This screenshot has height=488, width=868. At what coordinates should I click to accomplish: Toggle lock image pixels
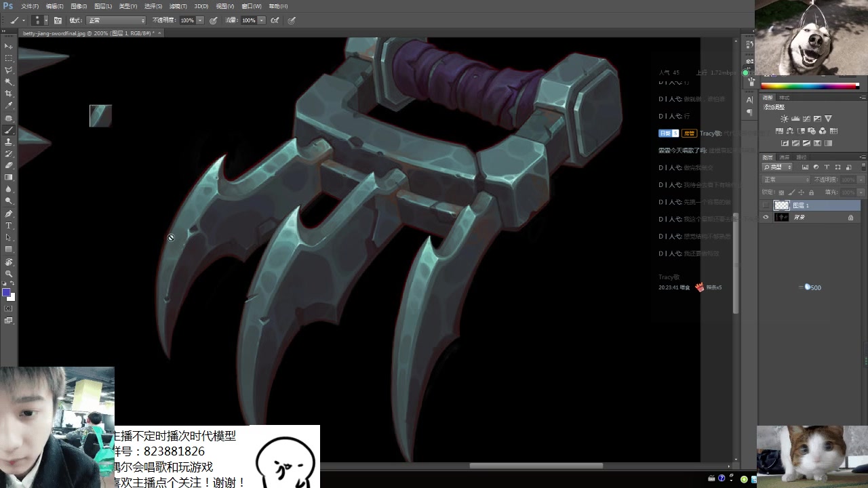point(791,192)
